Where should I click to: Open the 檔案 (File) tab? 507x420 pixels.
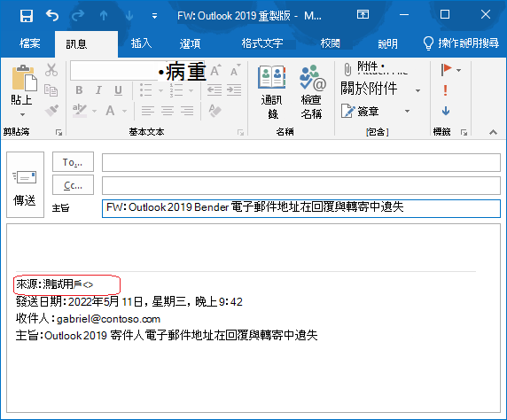(30, 43)
